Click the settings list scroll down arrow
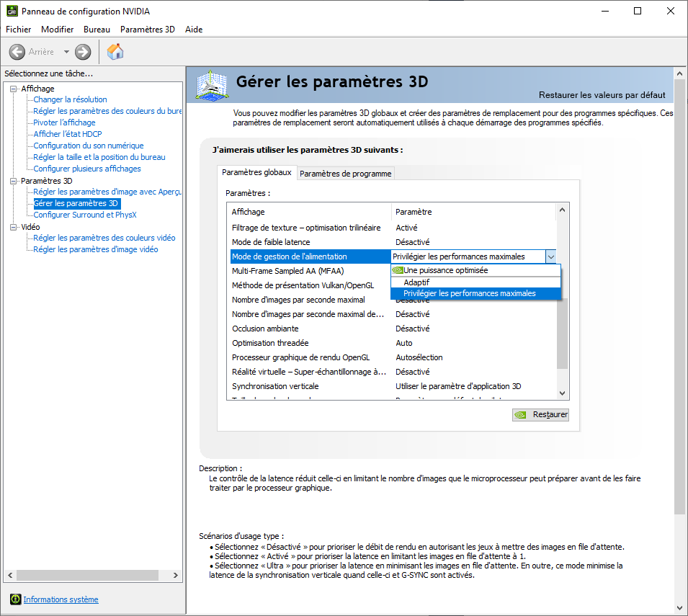The height and width of the screenshot is (616, 688). [x=563, y=393]
